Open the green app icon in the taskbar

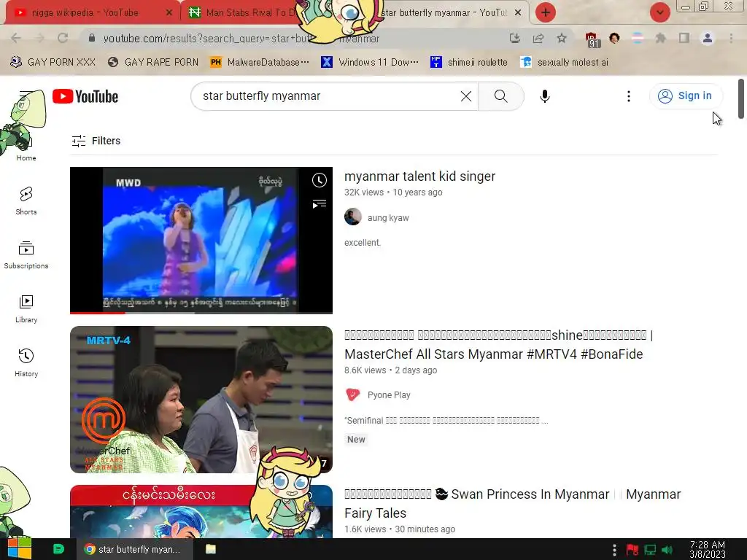tap(58, 549)
